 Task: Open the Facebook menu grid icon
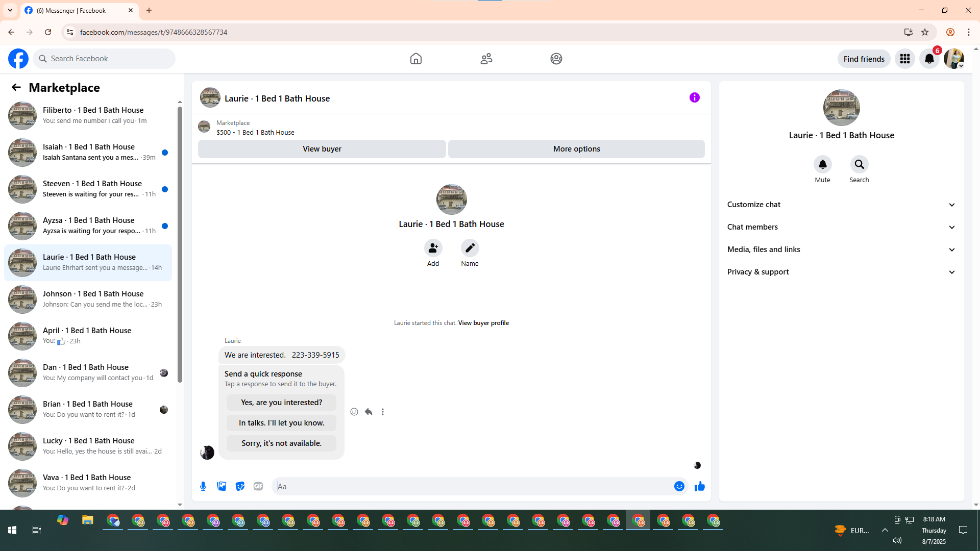coord(905,59)
